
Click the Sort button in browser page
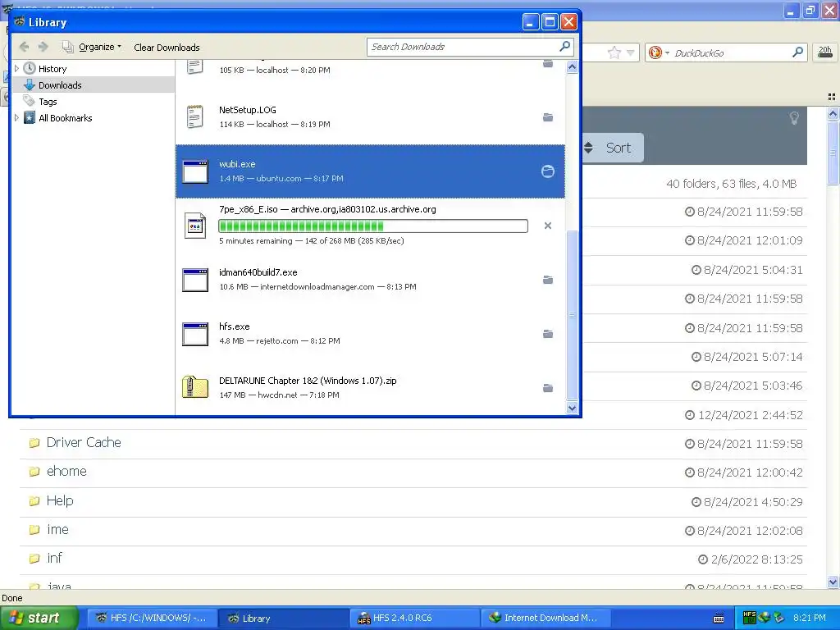(x=613, y=148)
